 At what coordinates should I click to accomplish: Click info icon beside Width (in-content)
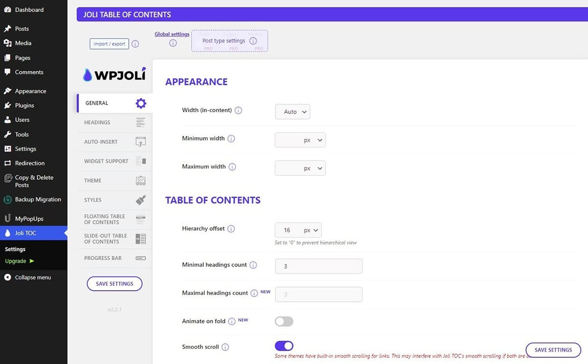[239, 111]
